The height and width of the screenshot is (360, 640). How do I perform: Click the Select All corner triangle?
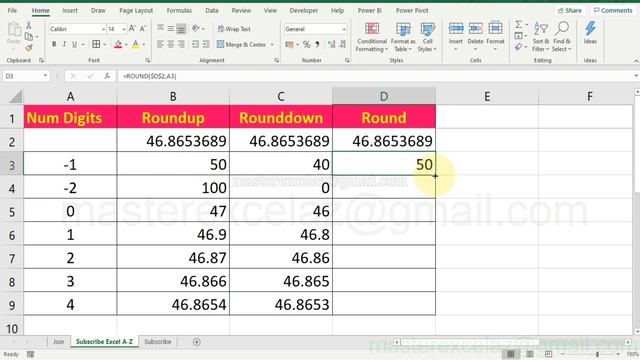(x=16, y=97)
